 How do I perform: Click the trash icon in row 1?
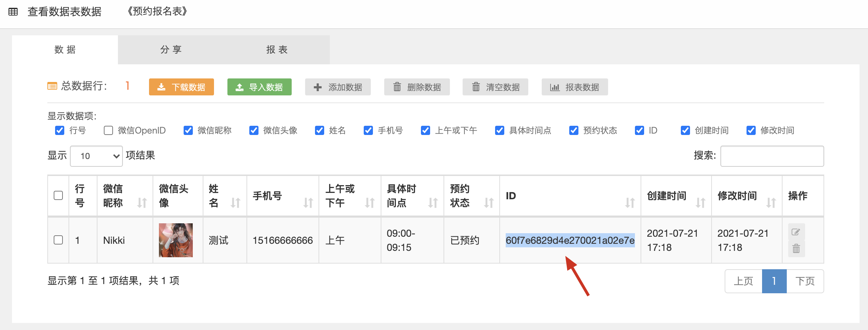pos(796,249)
